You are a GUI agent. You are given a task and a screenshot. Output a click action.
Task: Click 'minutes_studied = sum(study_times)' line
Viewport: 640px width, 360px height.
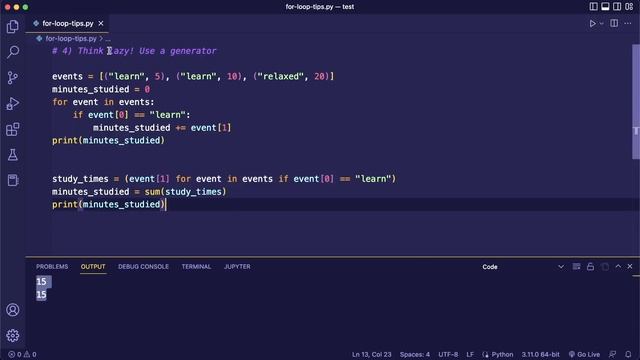coord(139,192)
